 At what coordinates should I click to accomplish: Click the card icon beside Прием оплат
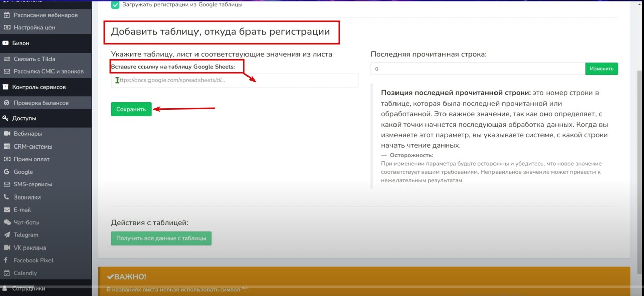[7, 159]
